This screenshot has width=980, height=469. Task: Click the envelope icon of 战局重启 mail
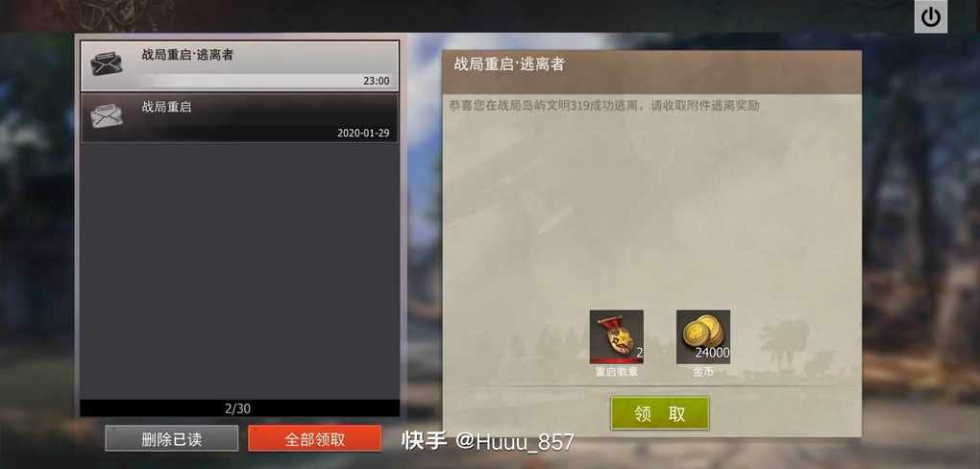pos(107,116)
